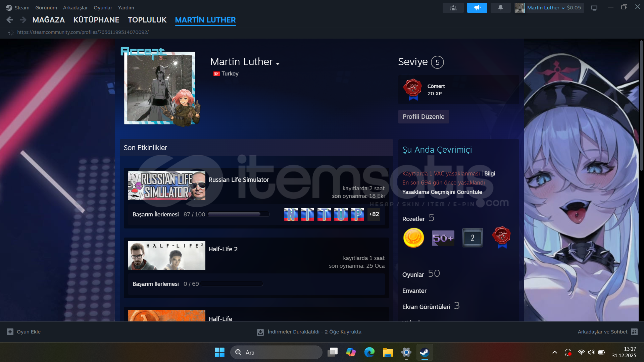Click the badge showing number 2

pyautogui.click(x=473, y=238)
